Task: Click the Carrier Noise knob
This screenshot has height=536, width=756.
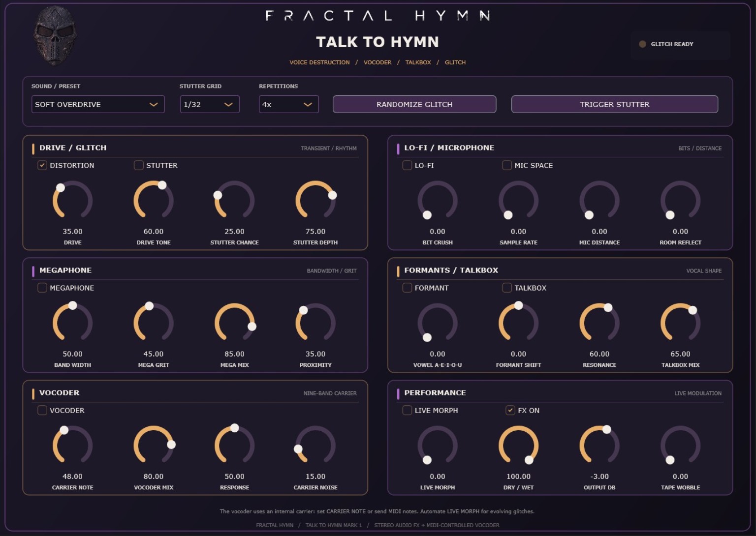Action: coord(315,445)
